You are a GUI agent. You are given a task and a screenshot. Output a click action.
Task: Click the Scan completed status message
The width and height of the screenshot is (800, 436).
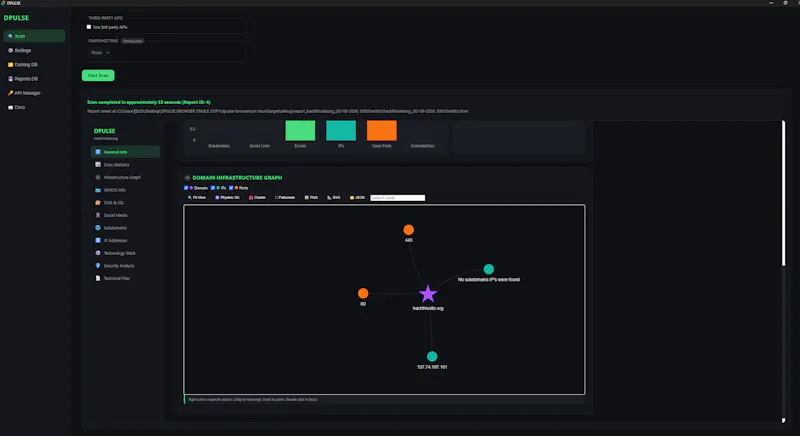point(148,102)
